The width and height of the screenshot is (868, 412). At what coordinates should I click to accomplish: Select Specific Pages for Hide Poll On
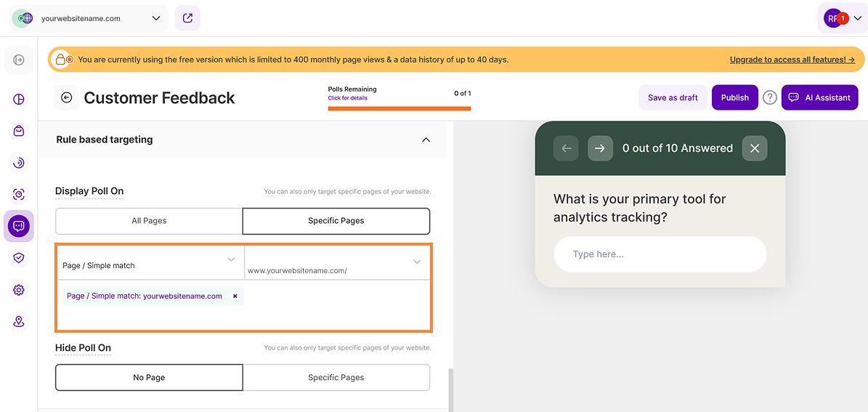(x=336, y=378)
